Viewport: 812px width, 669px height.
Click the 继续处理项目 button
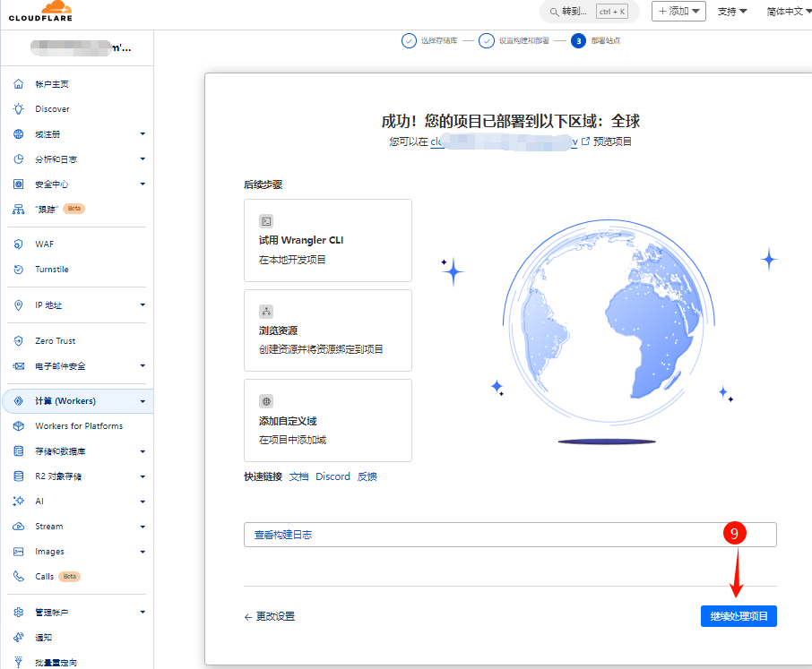click(x=739, y=616)
